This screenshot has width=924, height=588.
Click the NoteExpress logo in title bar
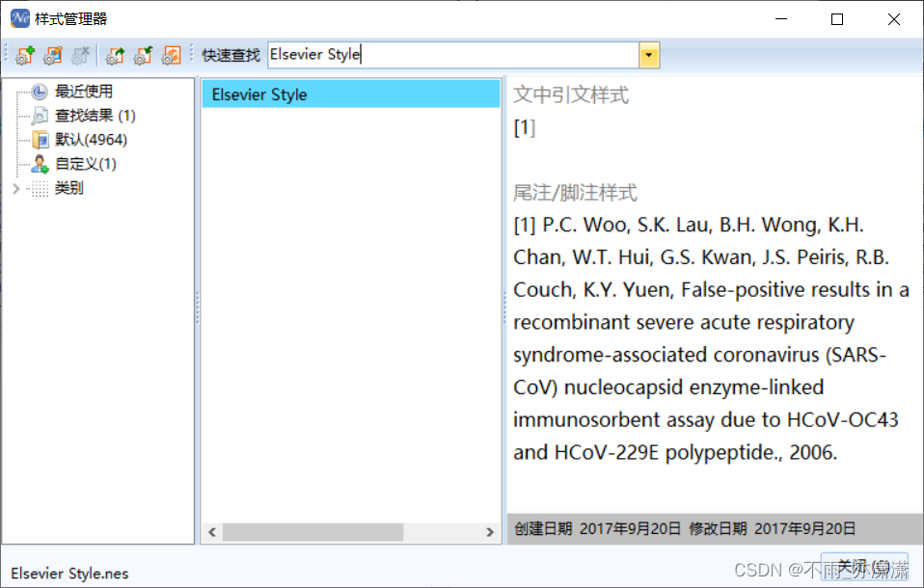tap(20, 18)
